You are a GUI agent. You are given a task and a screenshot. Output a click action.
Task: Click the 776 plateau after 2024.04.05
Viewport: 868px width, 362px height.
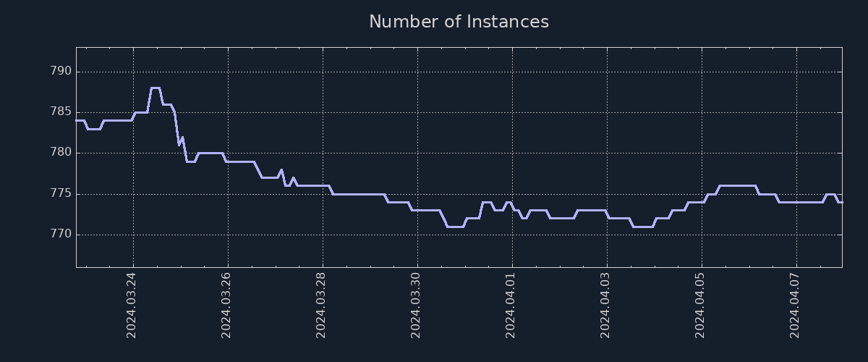coord(738,186)
